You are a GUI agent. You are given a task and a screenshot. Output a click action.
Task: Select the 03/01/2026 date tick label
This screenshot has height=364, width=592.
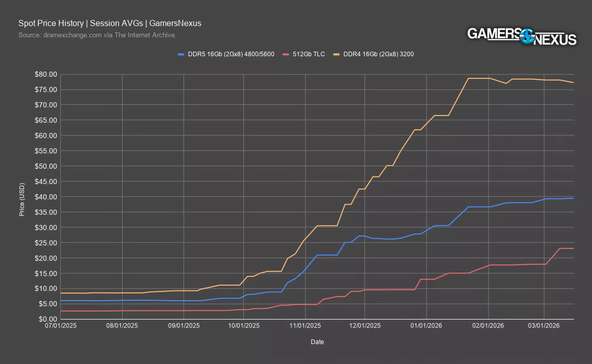[544, 326]
